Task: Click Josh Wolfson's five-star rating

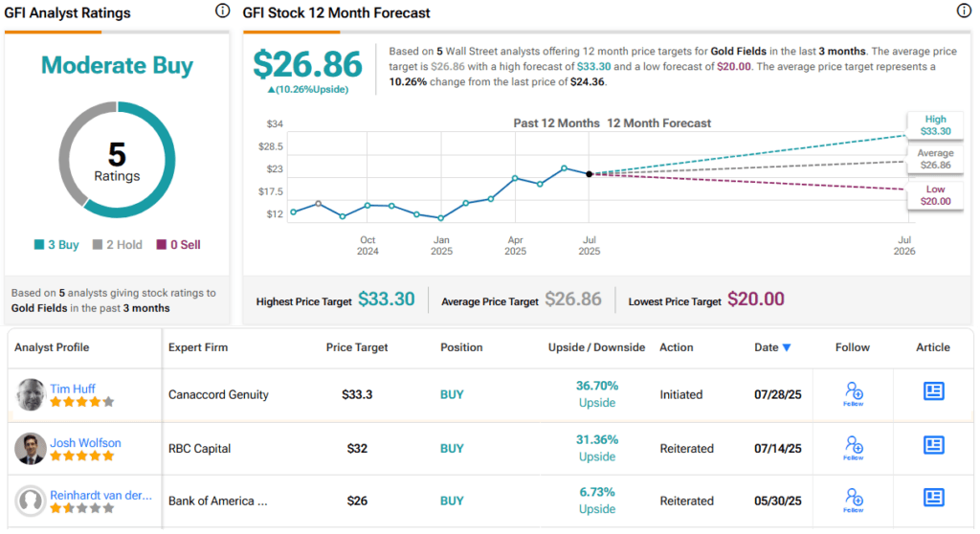Action: [x=82, y=456]
